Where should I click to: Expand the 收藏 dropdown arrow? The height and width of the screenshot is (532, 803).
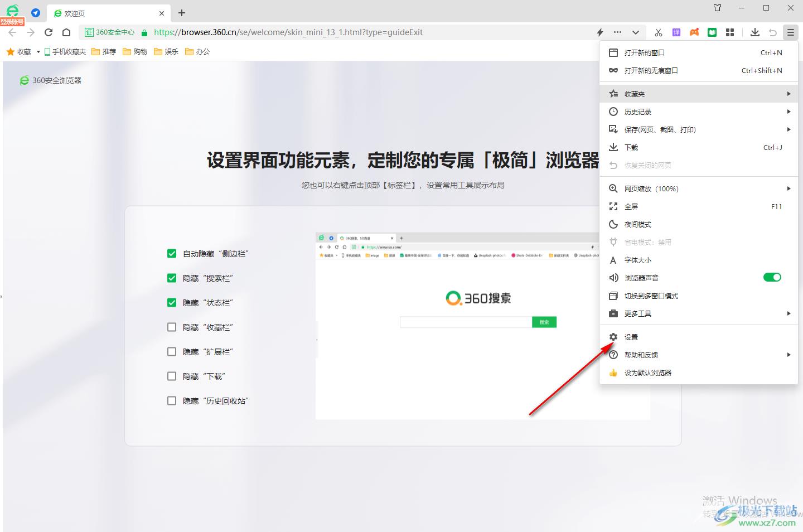(38, 52)
